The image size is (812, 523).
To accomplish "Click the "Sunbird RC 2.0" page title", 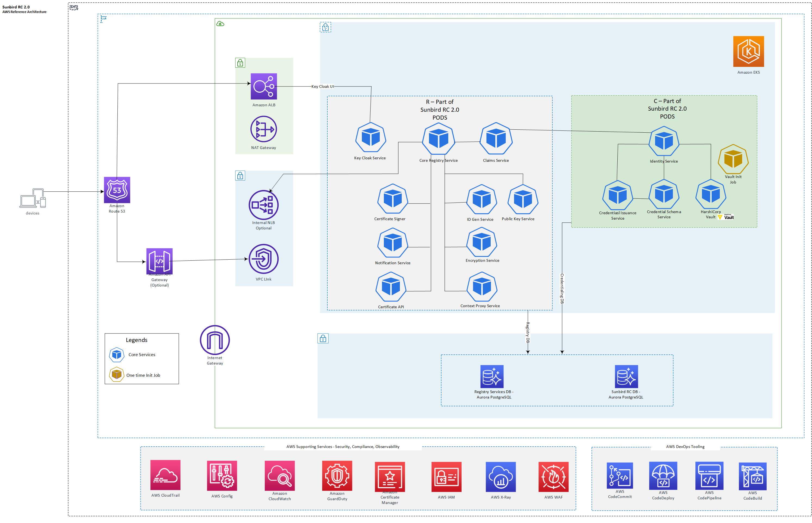I will click(x=16, y=7).
